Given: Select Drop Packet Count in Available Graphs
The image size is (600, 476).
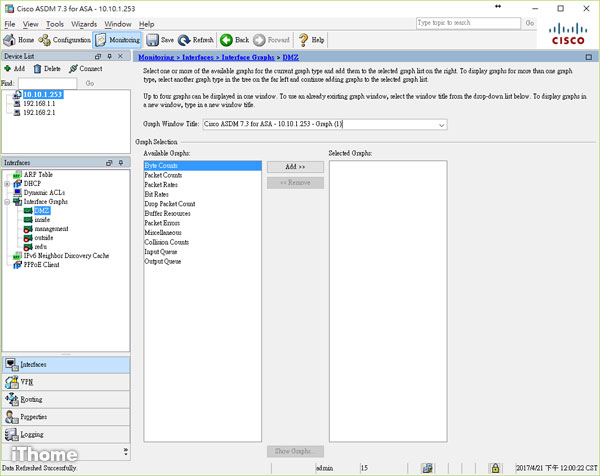Looking at the screenshot, I should click(x=202, y=204).
